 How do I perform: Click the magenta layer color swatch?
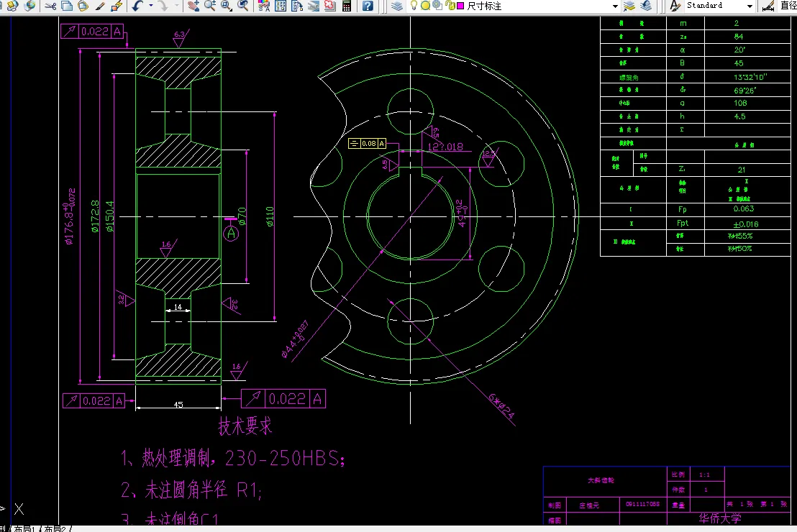click(460, 6)
